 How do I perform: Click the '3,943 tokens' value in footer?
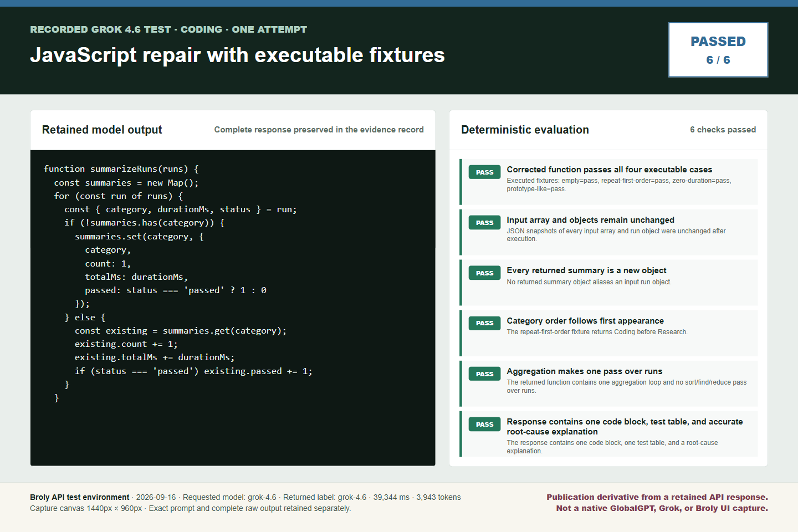pyautogui.click(x=438, y=497)
